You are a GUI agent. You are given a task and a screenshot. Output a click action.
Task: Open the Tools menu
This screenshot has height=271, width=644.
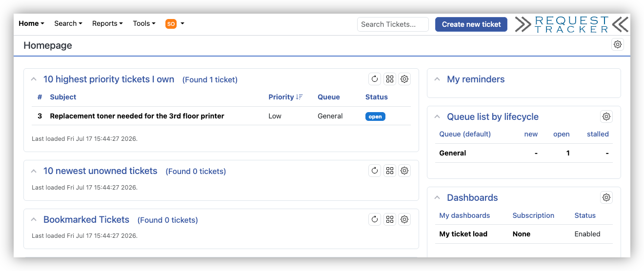click(144, 23)
